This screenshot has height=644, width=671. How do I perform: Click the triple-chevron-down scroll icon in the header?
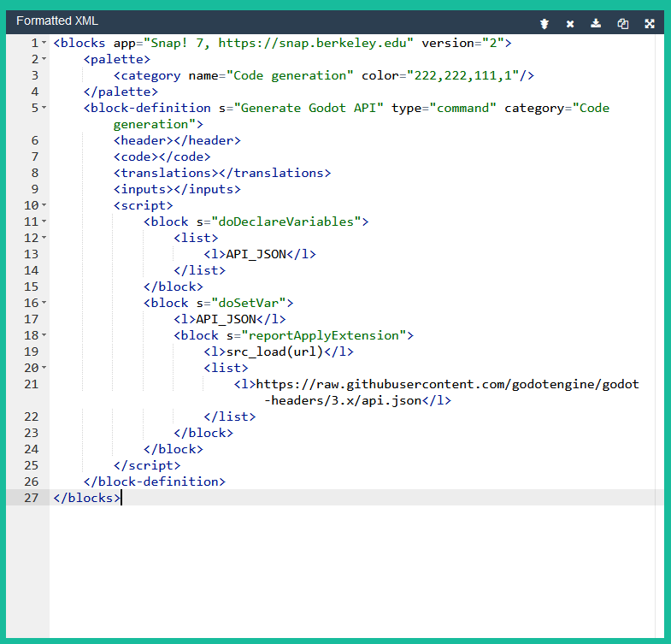[544, 24]
